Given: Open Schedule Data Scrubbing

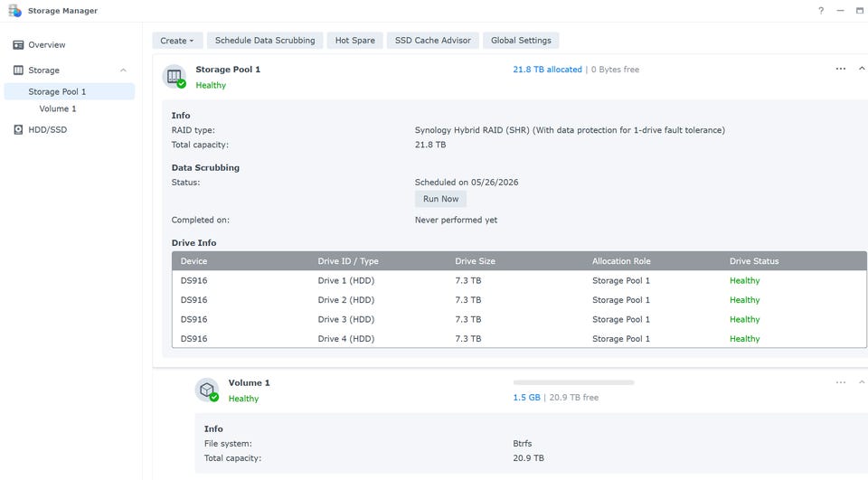Looking at the screenshot, I should click(265, 41).
